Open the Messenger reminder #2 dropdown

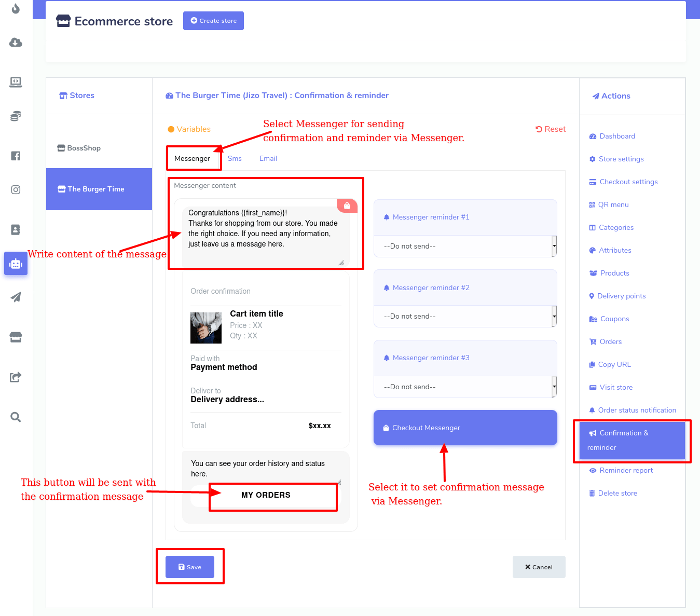coord(465,316)
